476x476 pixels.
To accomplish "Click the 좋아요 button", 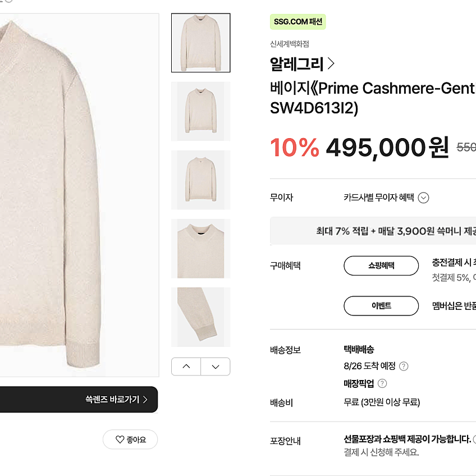I will [x=130, y=440].
